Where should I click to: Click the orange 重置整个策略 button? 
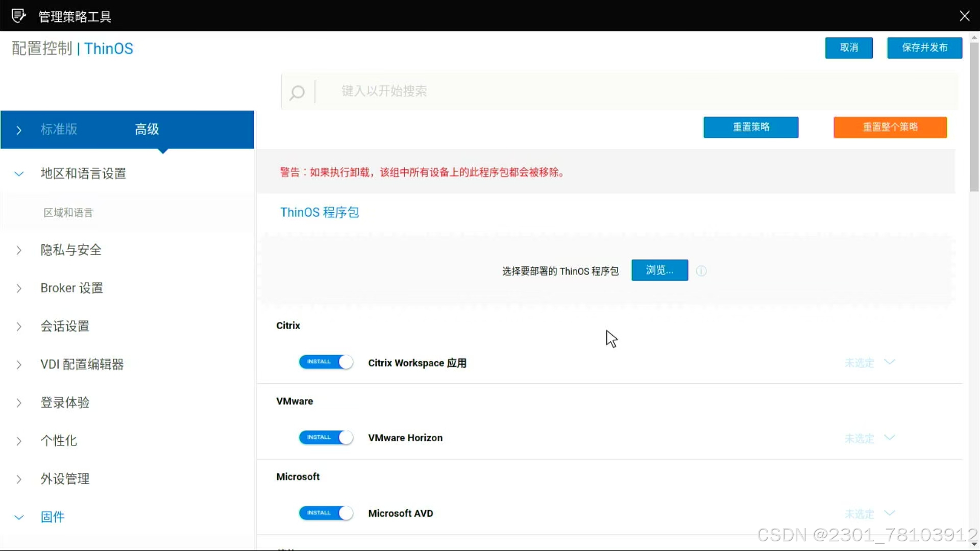pos(890,128)
